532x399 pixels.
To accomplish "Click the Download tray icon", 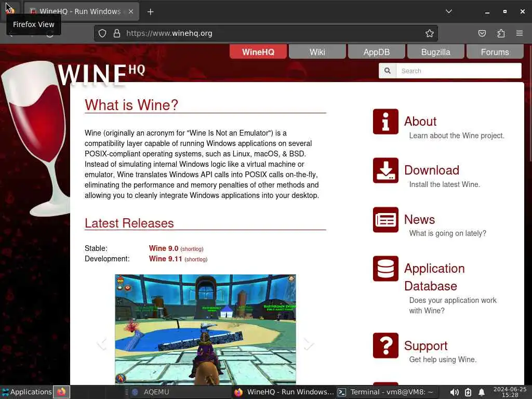I will pyautogui.click(x=385, y=170).
